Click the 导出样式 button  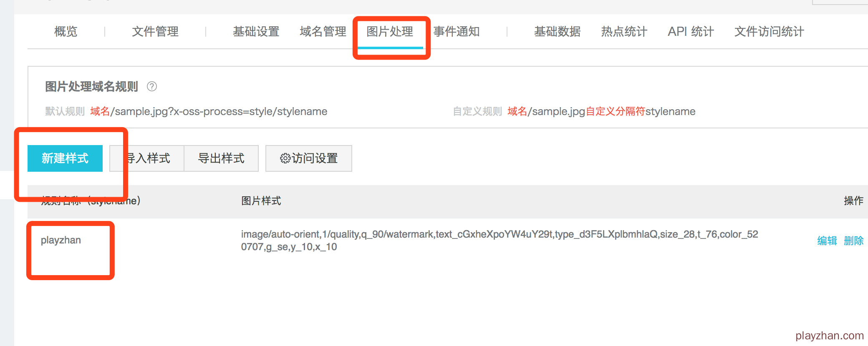(221, 158)
